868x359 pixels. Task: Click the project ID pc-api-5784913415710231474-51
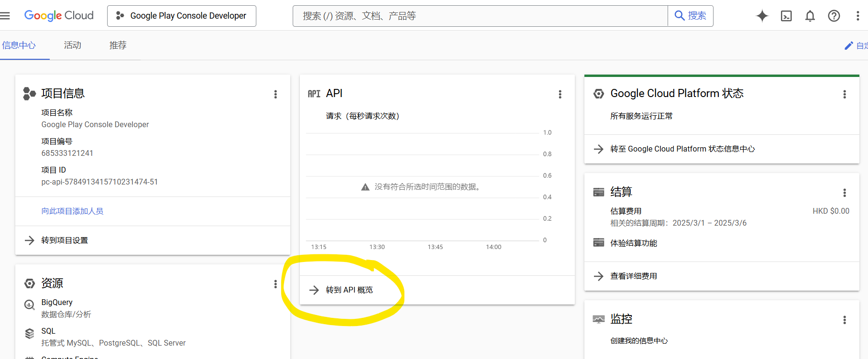(x=99, y=182)
